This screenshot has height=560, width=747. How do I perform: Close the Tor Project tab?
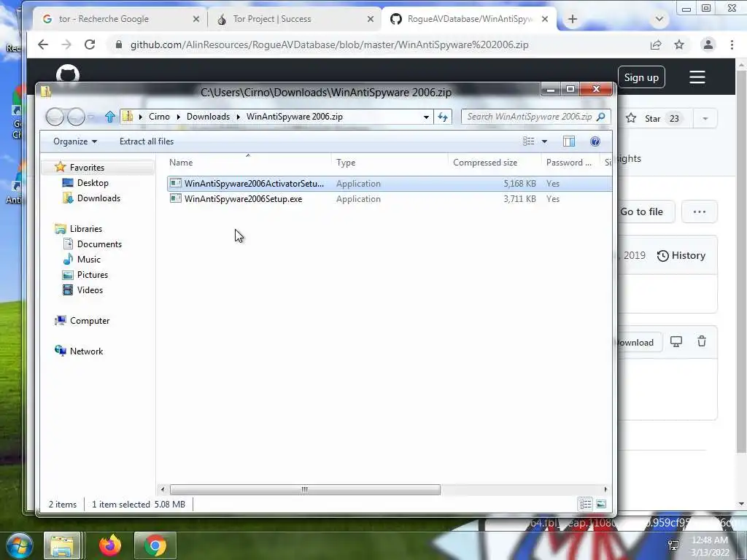pyautogui.click(x=371, y=19)
